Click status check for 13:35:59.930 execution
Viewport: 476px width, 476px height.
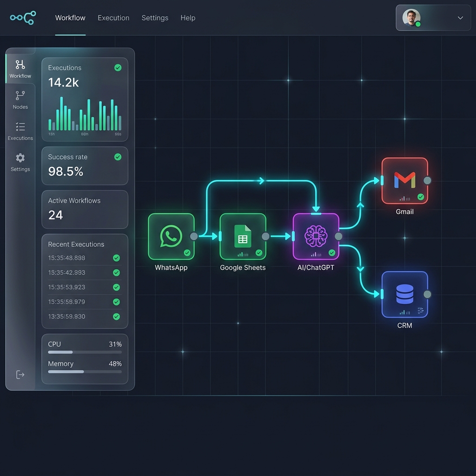click(116, 317)
